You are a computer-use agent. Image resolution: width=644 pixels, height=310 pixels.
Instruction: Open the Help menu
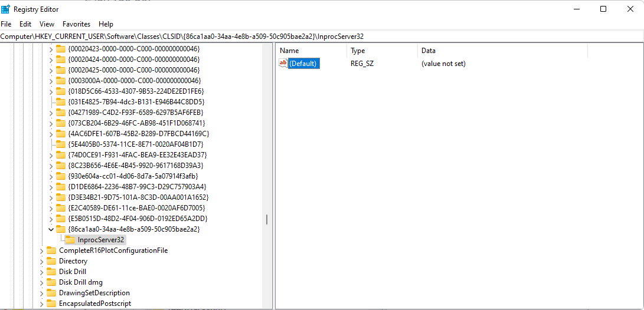pos(106,24)
